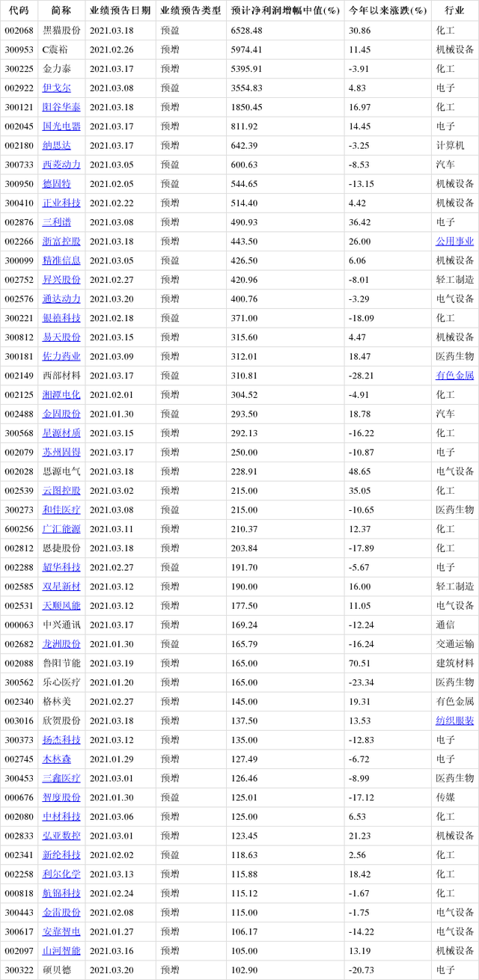The image size is (479, 980).
Task: Click the 三鑫医疗 link
Action: (x=61, y=778)
